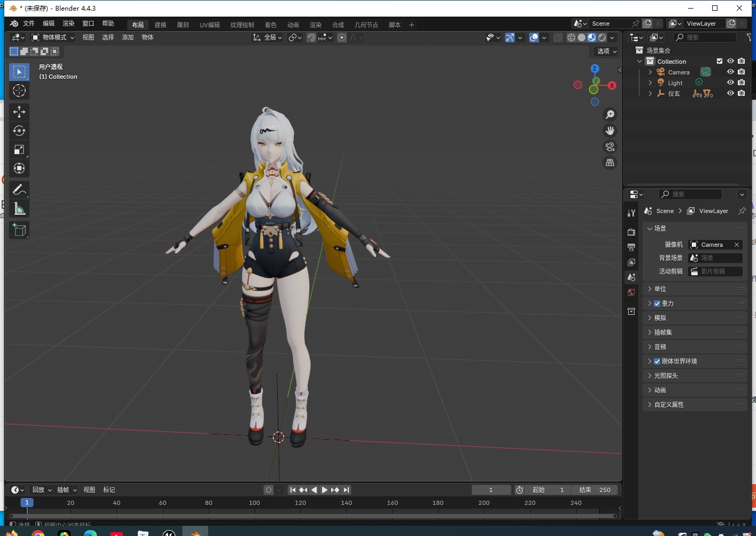This screenshot has height=536, width=756.
Task: Expand the 单位 panel
Action: coord(694,289)
